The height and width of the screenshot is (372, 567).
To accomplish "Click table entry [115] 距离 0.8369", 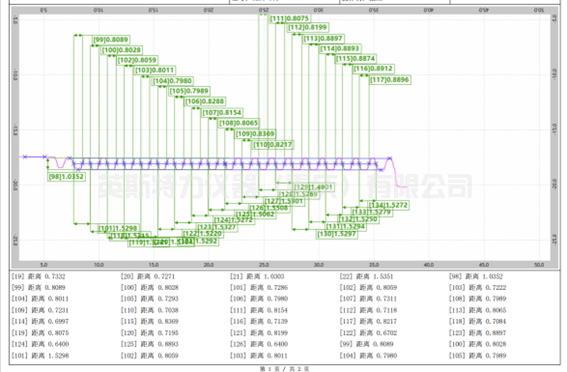I will click(x=150, y=321).
